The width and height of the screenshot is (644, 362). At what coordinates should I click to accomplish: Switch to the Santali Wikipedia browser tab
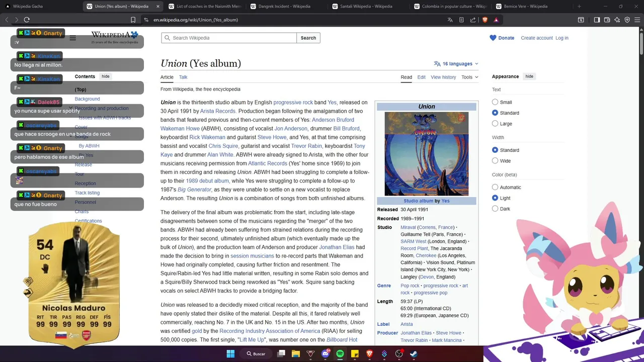pyautogui.click(x=369, y=7)
